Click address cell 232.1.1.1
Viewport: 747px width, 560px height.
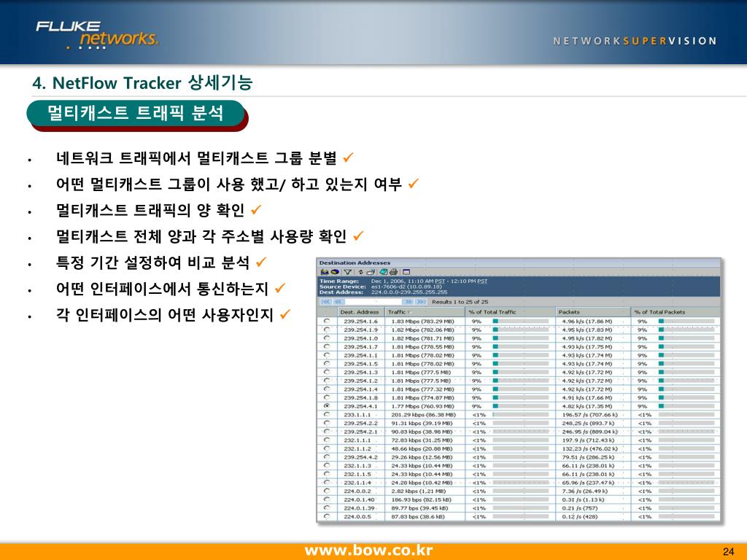tap(357, 440)
